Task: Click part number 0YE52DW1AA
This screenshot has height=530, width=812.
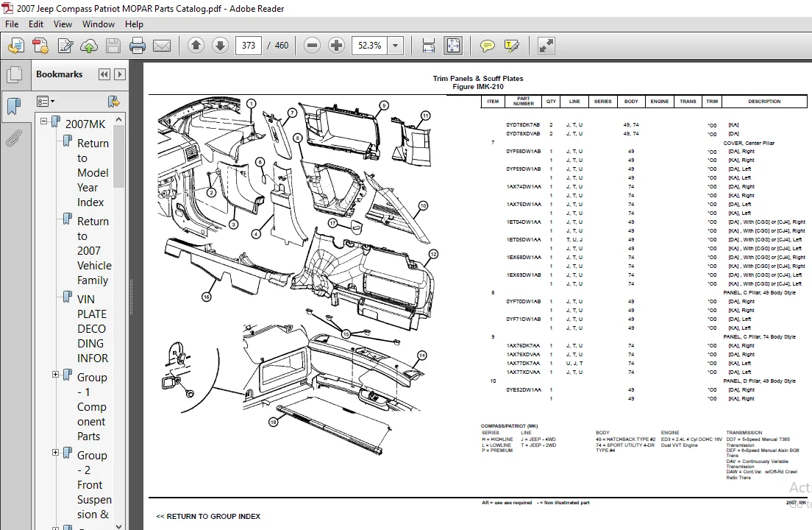Action: click(524, 389)
